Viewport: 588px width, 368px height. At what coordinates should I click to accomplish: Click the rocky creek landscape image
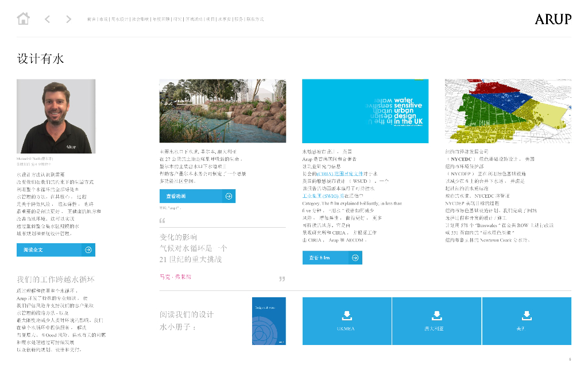click(x=222, y=111)
